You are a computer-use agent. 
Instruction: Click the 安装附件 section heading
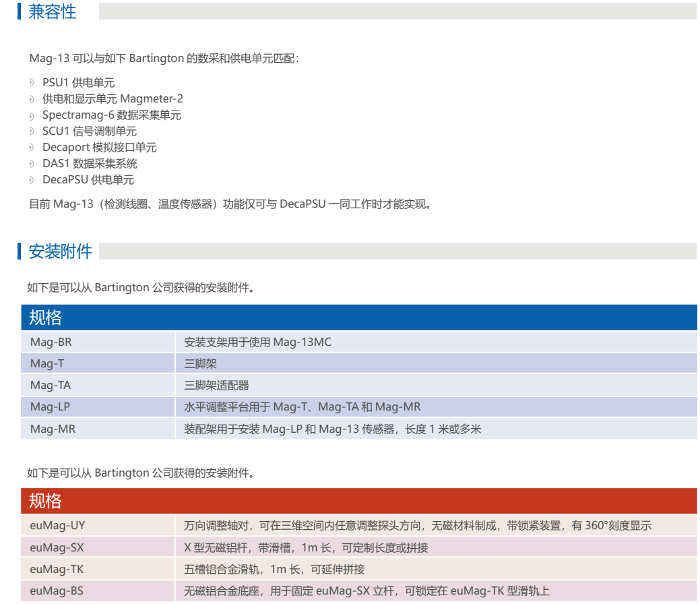[60, 251]
